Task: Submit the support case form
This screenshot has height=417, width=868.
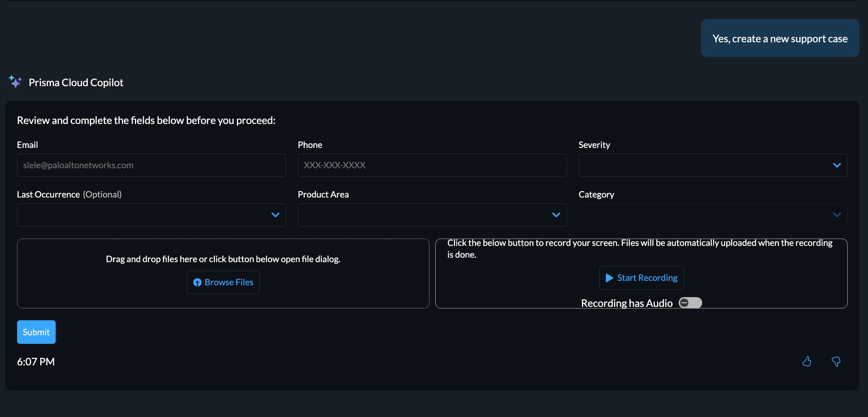Action: [36, 332]
